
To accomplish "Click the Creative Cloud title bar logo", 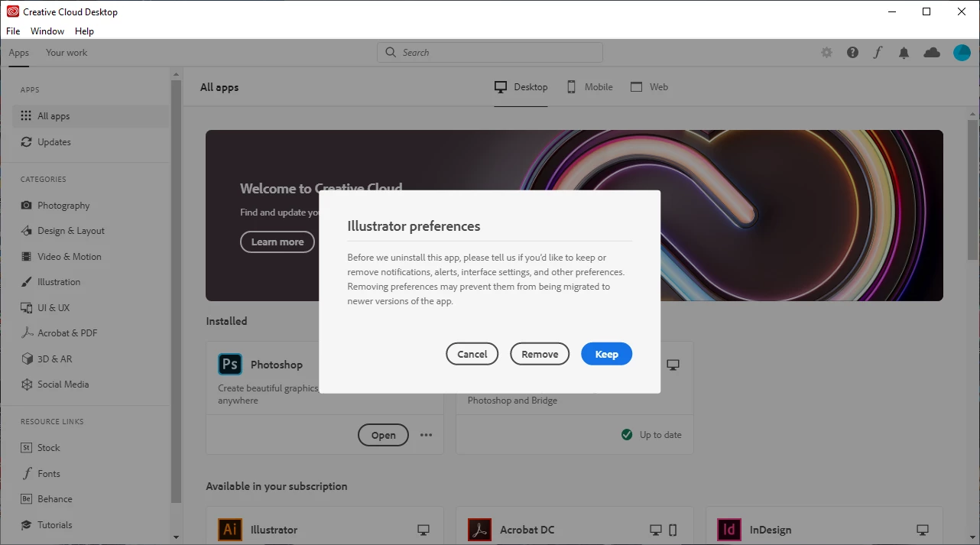I will (x=13, y=11).
